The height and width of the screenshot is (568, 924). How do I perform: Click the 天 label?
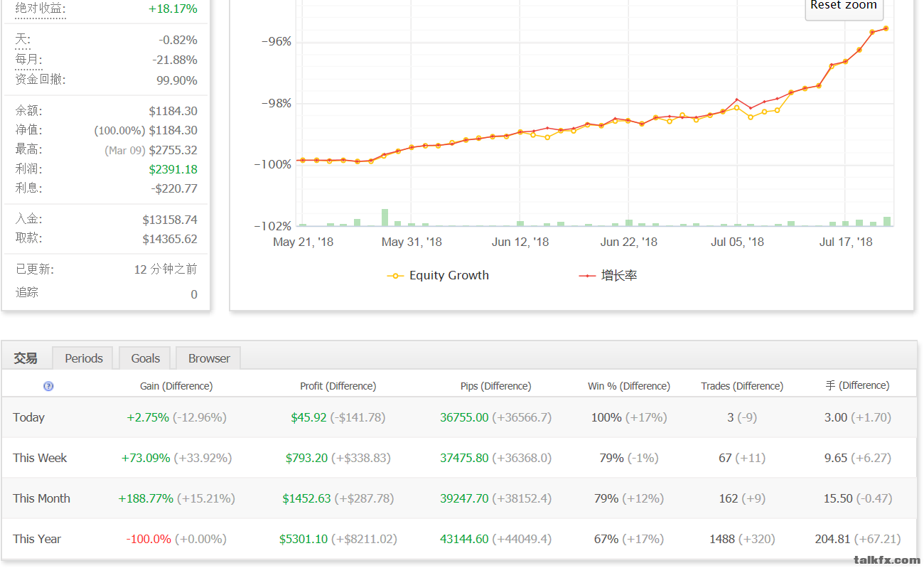23,40
